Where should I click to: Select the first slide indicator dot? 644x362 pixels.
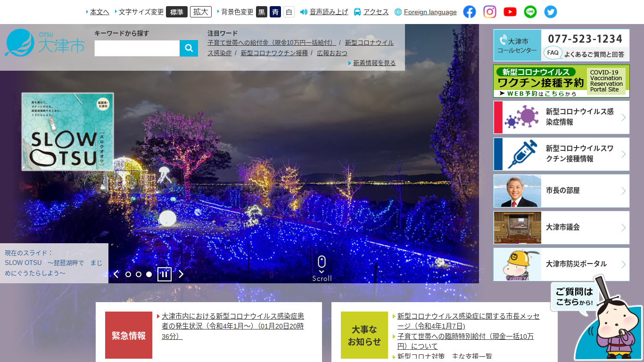point(128,274)
